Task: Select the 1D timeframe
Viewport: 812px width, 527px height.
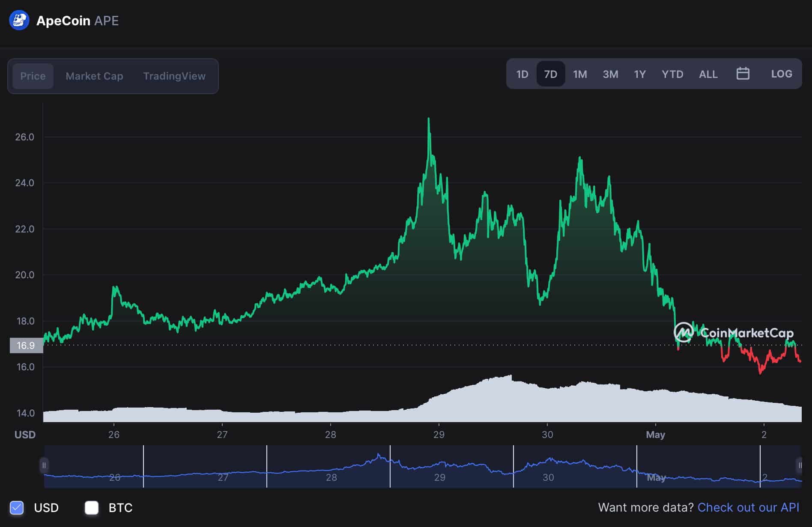Action: (x=522, y=74)
